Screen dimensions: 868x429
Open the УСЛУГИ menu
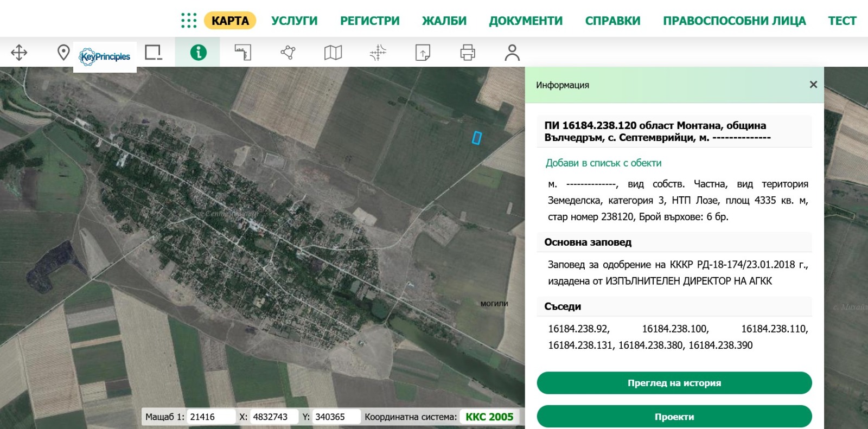[295, 21]
